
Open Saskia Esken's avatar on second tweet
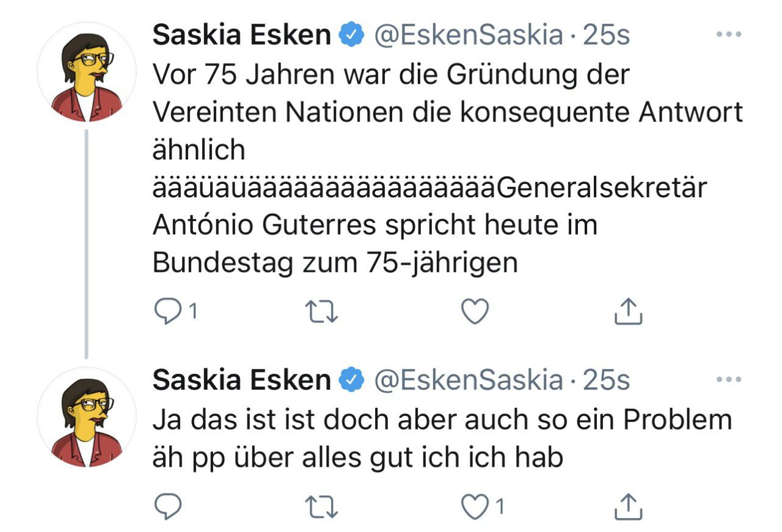[87, 417]
